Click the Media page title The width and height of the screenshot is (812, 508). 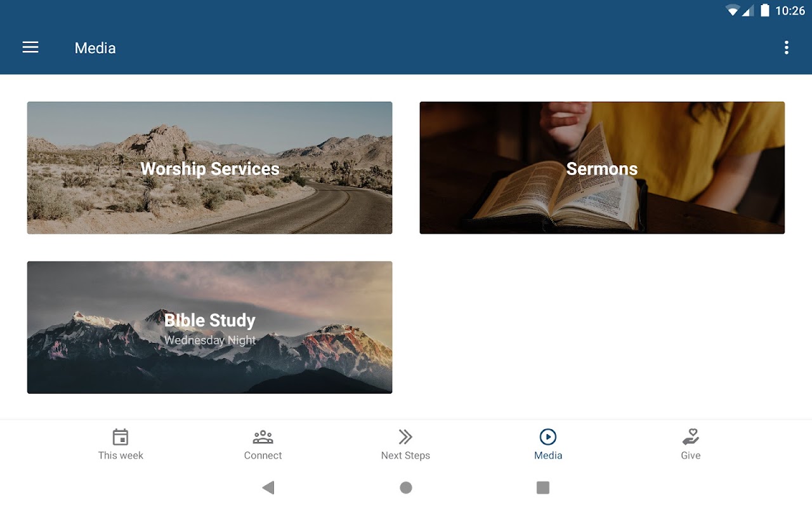click(x=95, y=48)
